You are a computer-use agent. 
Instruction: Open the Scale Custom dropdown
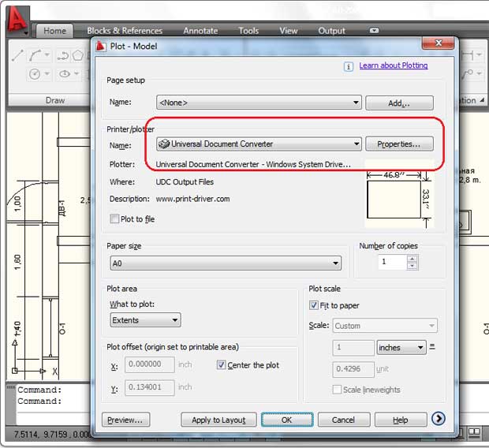[385, 326]
